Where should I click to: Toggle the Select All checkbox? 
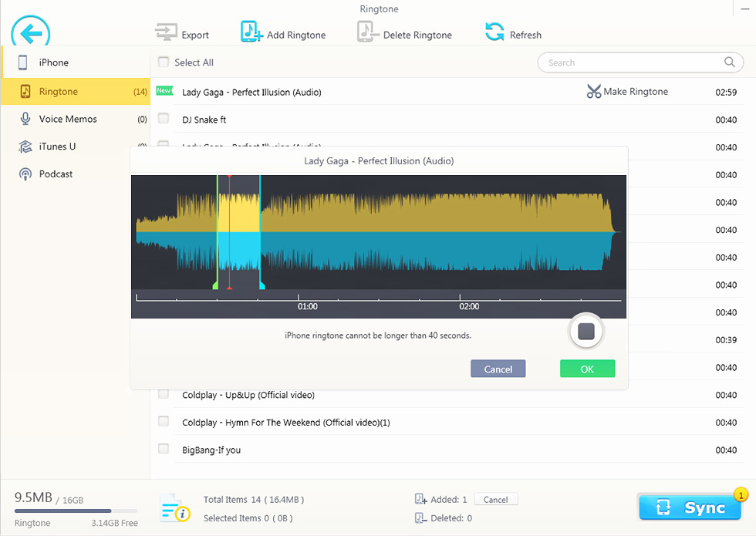pyautogui.click(x=164, y=62)
